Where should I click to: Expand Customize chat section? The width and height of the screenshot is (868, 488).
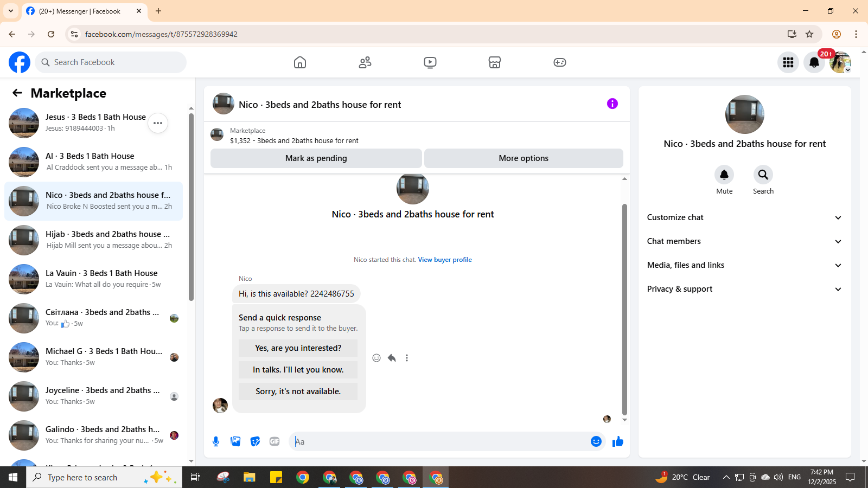(x=744, y=217)
